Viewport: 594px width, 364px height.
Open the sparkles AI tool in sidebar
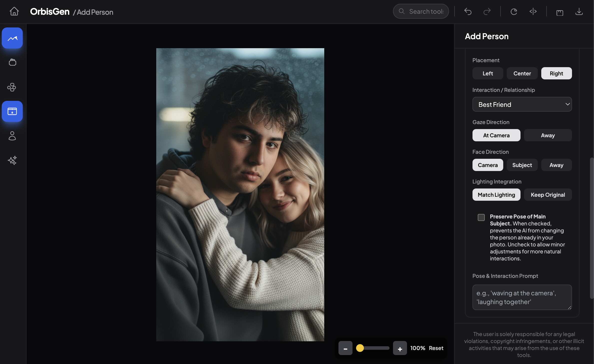(x=12, y=160)
